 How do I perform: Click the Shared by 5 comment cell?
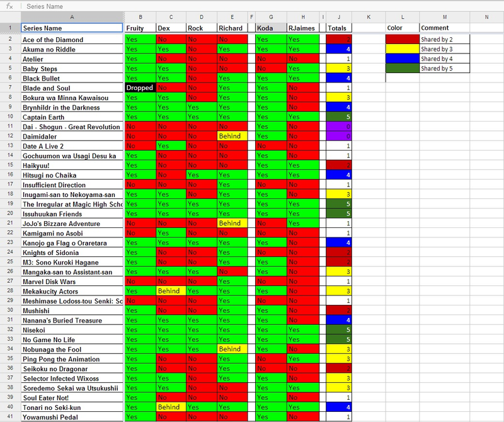445,68
